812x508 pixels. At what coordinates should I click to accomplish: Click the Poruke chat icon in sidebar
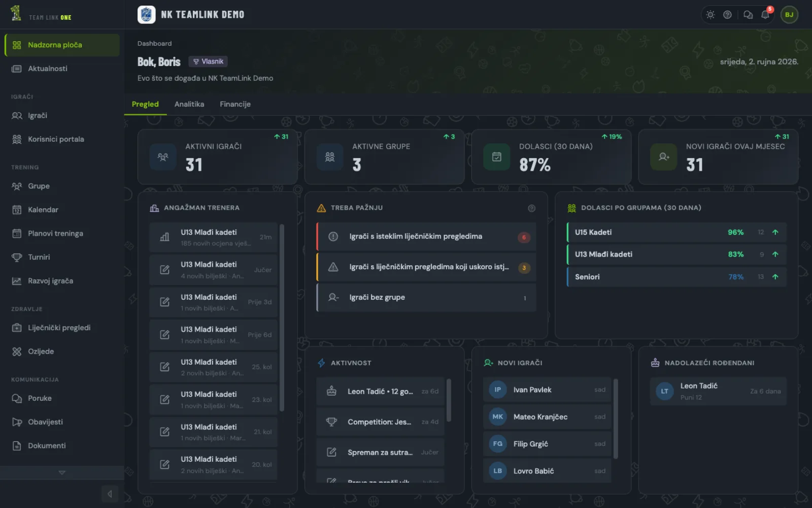[x=17, y=398]
